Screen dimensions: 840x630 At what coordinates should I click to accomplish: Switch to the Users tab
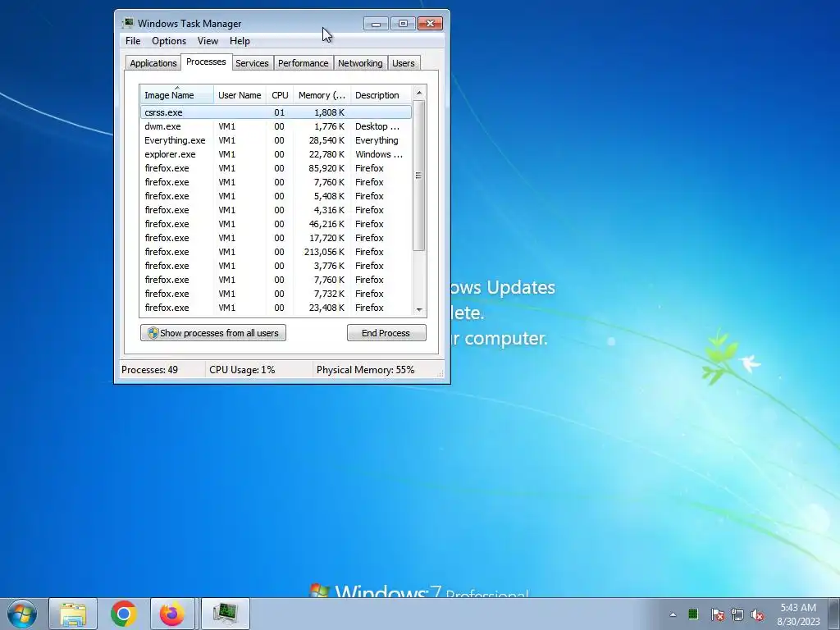tap(404, 63)
